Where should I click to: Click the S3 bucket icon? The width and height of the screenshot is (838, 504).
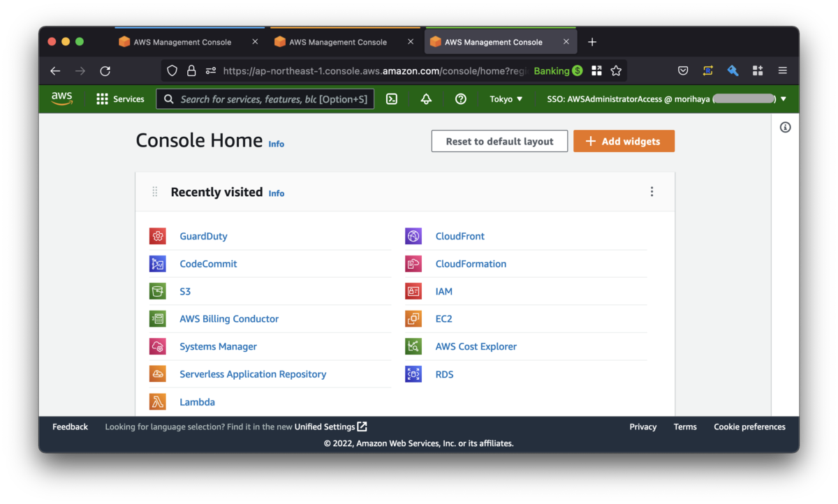click(158, 291)
